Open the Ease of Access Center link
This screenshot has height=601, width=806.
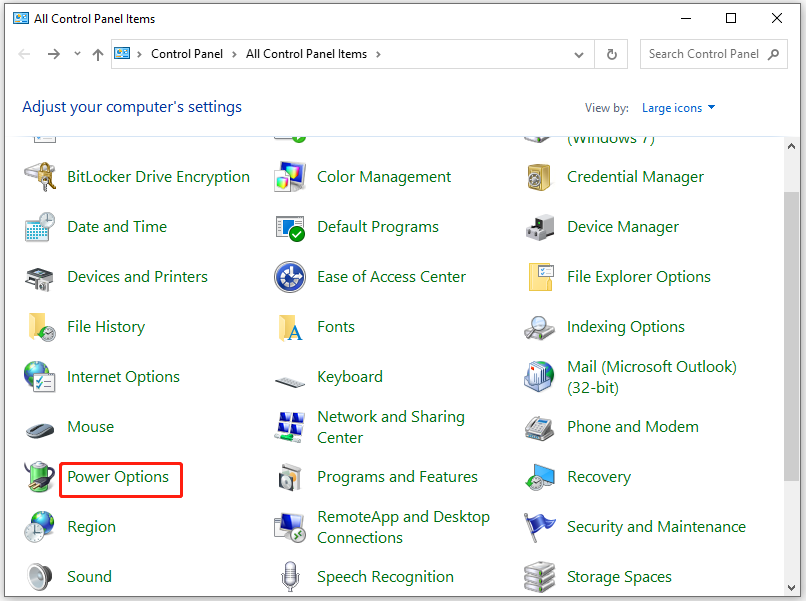click(x=392, y=277)
